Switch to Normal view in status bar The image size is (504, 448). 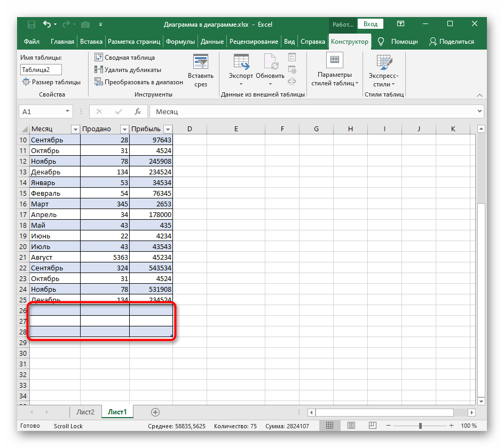coord(330,426)
